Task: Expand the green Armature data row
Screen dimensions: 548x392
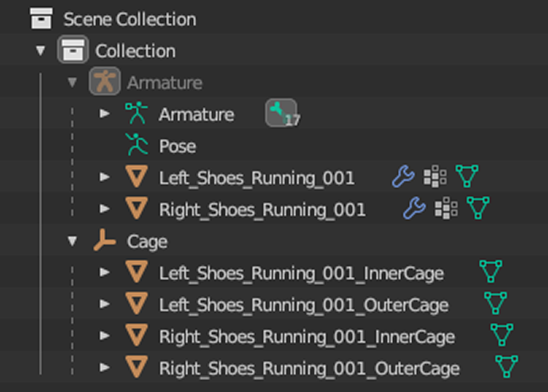Action: pyautogui.click(x=105, y=113)
